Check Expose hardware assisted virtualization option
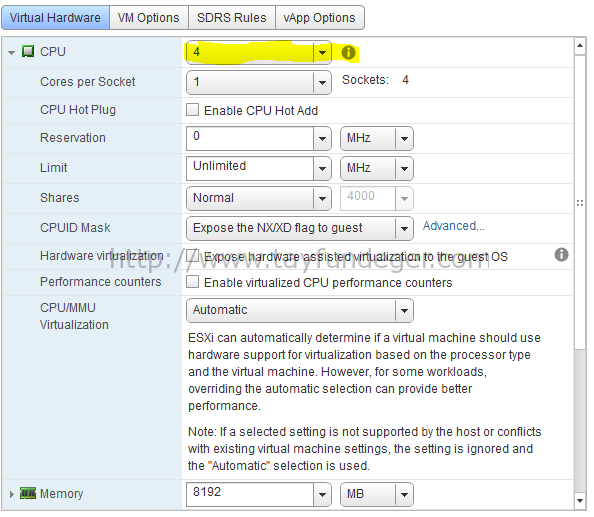 coord(192,256)
